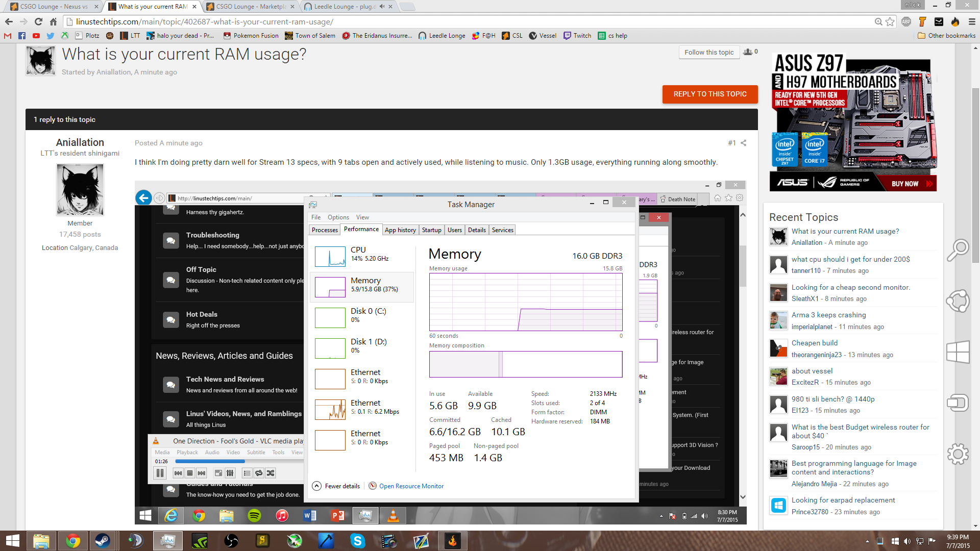
Task: Click the Windows Start button on taskbar
Action: pos(12,541)
